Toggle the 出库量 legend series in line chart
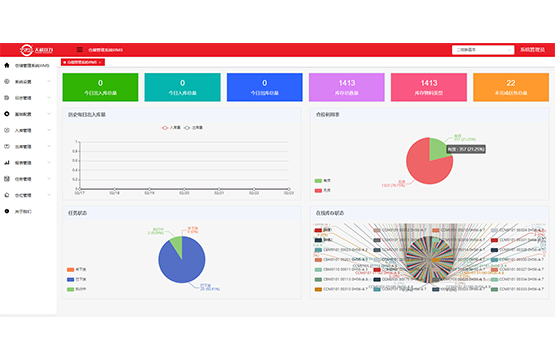 193,128
